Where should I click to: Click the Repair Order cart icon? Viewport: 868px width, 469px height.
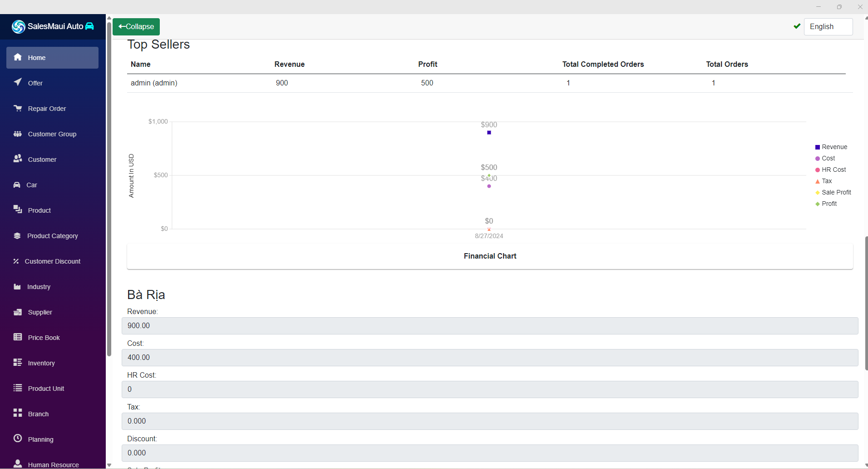click(x=18, y=108)
